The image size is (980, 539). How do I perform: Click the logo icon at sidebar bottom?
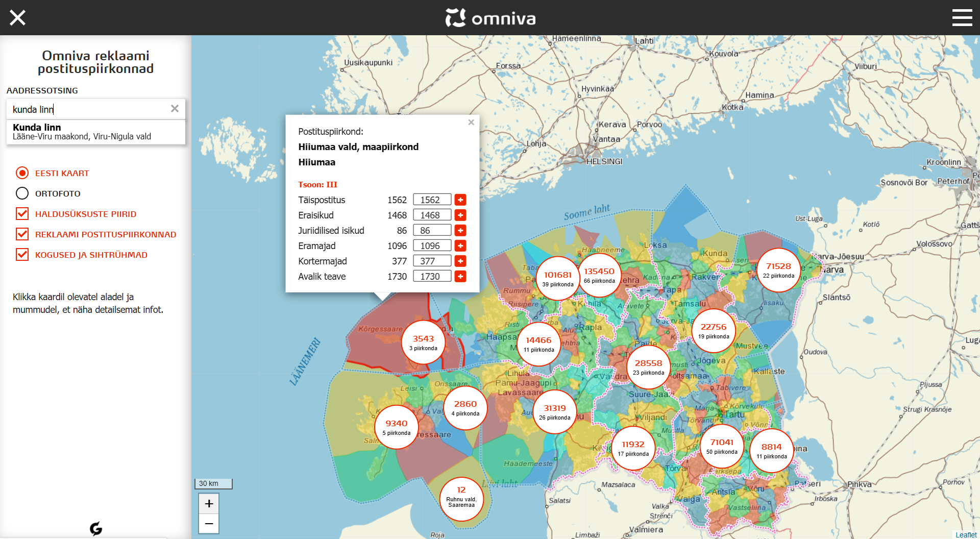point(96,528)
